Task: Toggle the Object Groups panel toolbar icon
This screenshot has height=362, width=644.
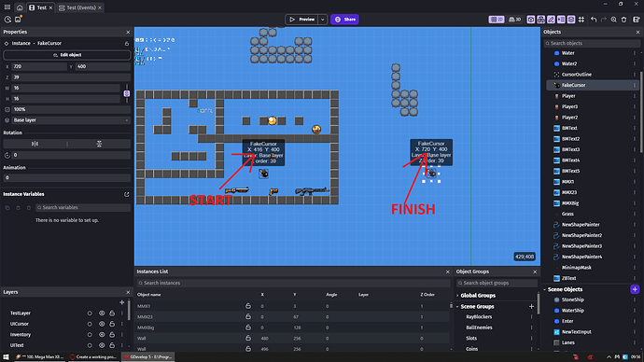Action: [541, 20]
